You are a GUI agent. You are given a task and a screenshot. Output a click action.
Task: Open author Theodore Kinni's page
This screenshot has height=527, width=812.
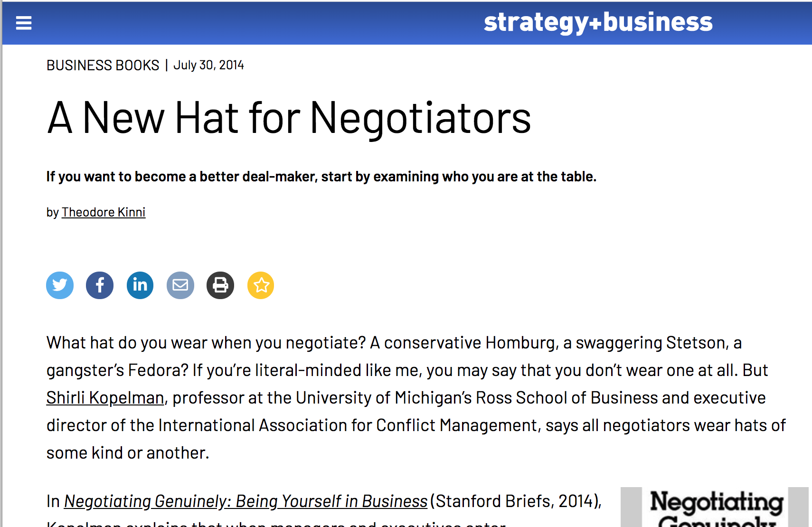(x=104, y=212)
